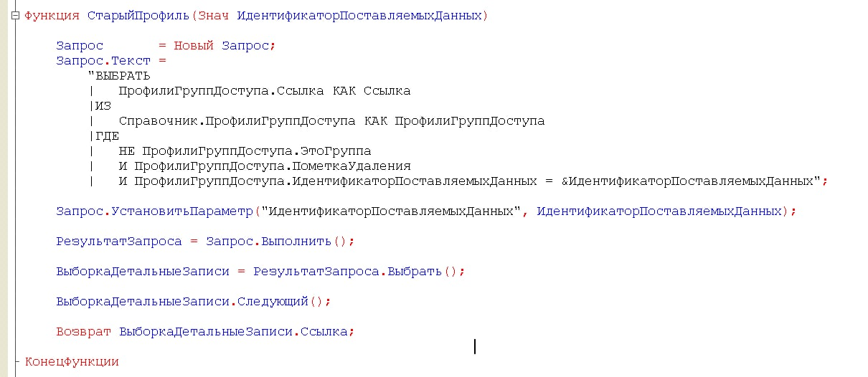868x377 pixels.
Task: Click the query keyword "ВЫБРАТЬ
Action: click(x=118, y=75)
